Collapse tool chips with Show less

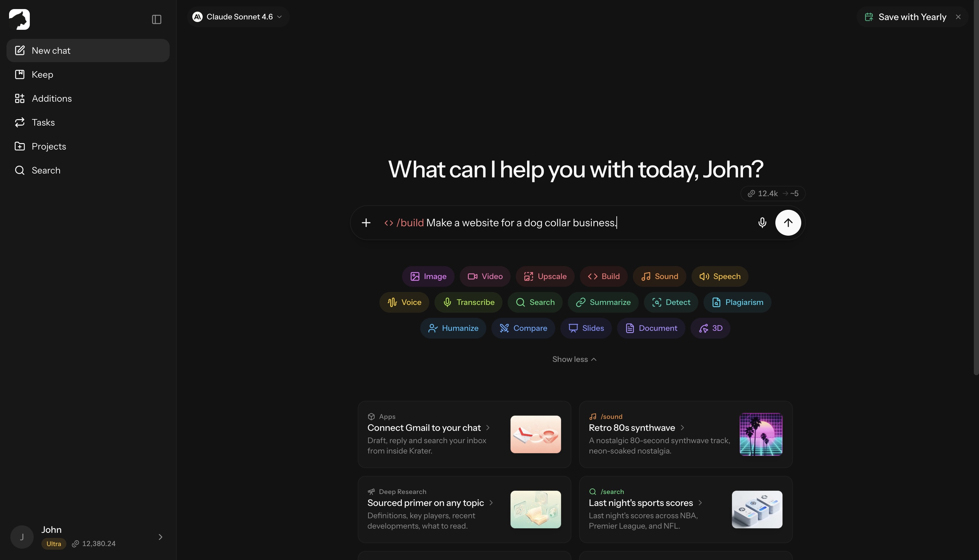(x=574, y=359)
